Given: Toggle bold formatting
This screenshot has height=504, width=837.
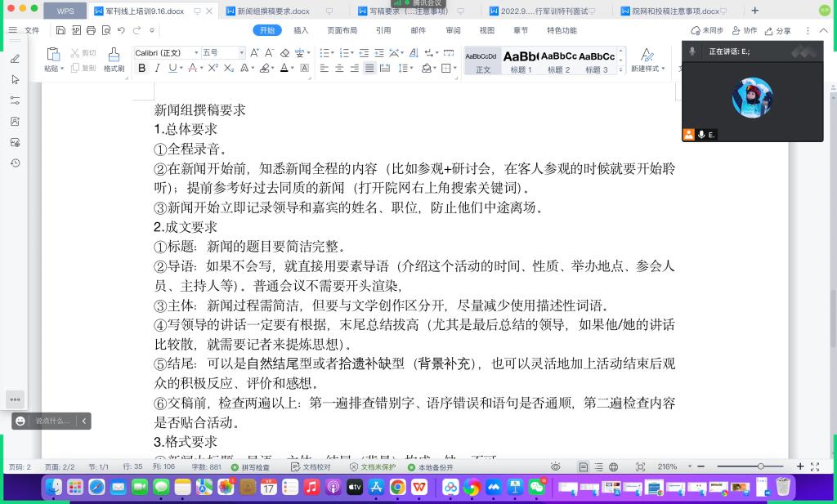Looking at the screenshot, I should point(141,69).
